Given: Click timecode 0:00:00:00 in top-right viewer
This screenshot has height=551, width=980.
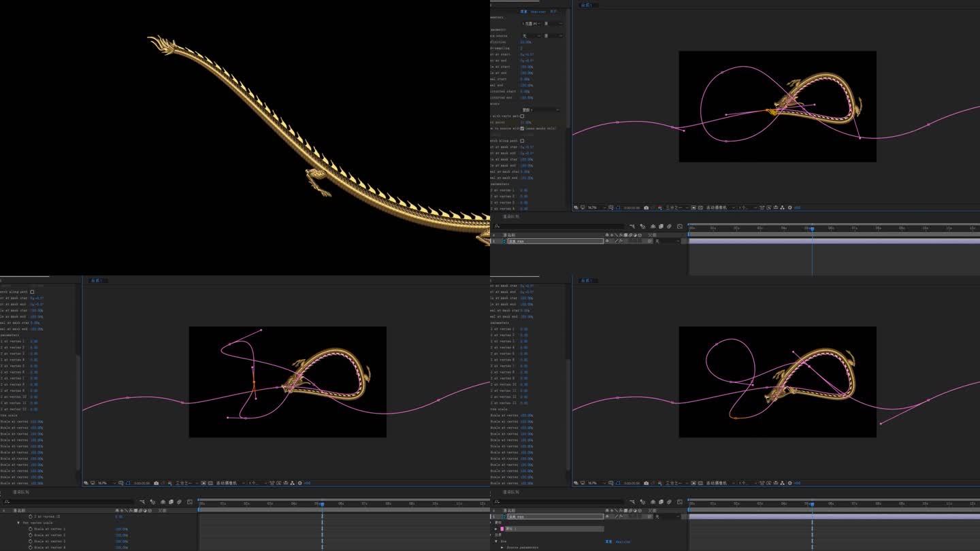Looking at the screenshot, I should tap(632, 207).
